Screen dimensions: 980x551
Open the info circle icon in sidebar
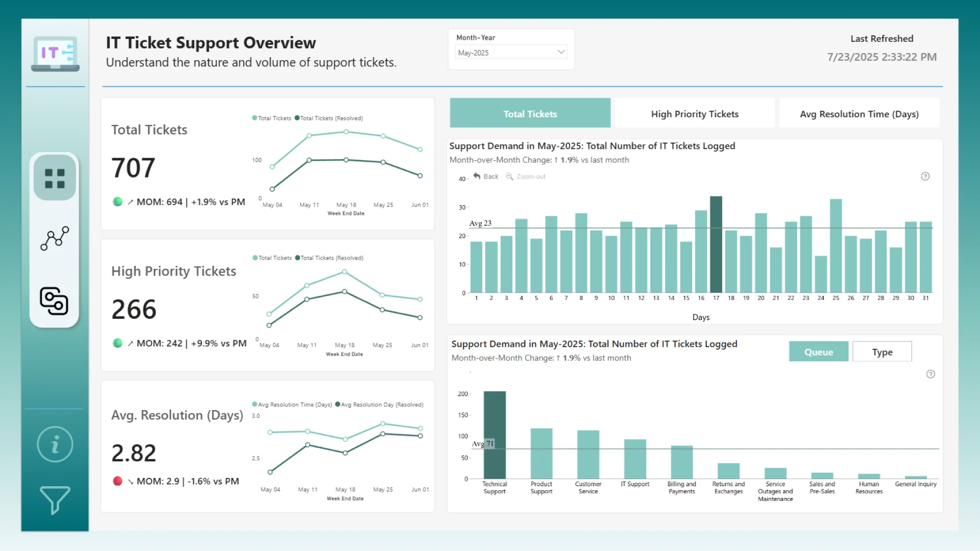55,444
